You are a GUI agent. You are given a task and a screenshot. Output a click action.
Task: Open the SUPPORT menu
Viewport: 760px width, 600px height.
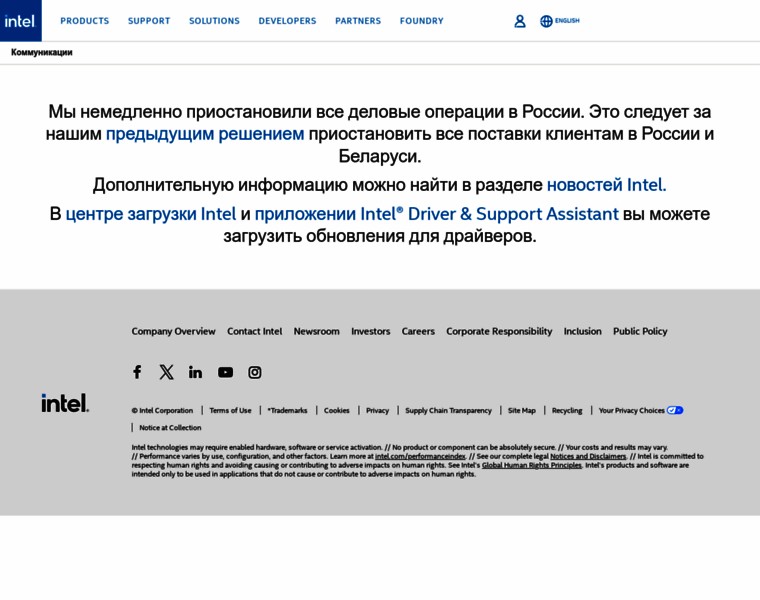(x=149, y=21)
